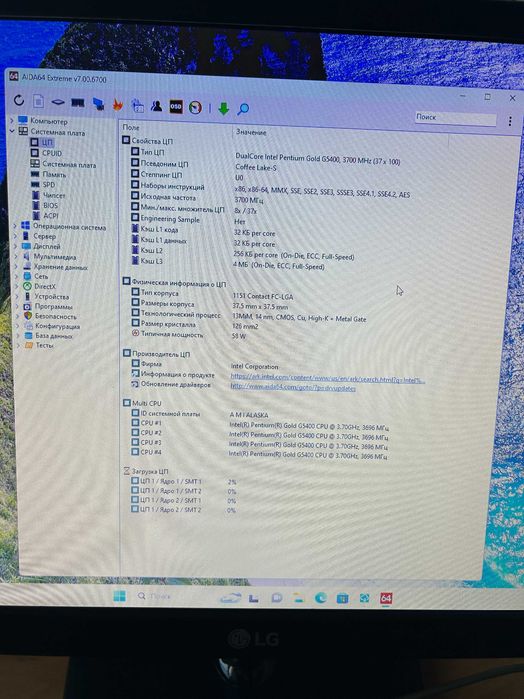Click the Значение column header
This screenshot has height=699, width=524.
coord(251,132)
